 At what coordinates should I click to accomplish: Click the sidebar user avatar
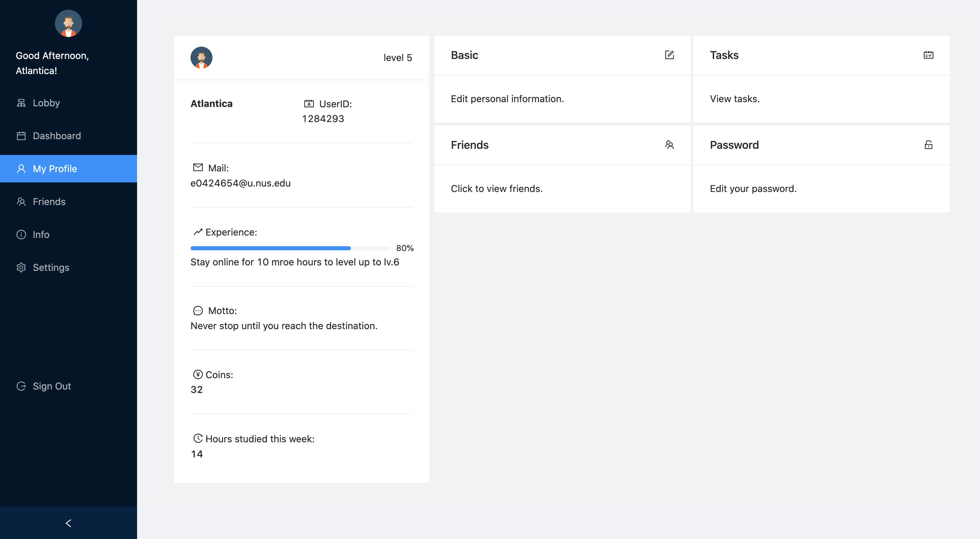[69, 24]
